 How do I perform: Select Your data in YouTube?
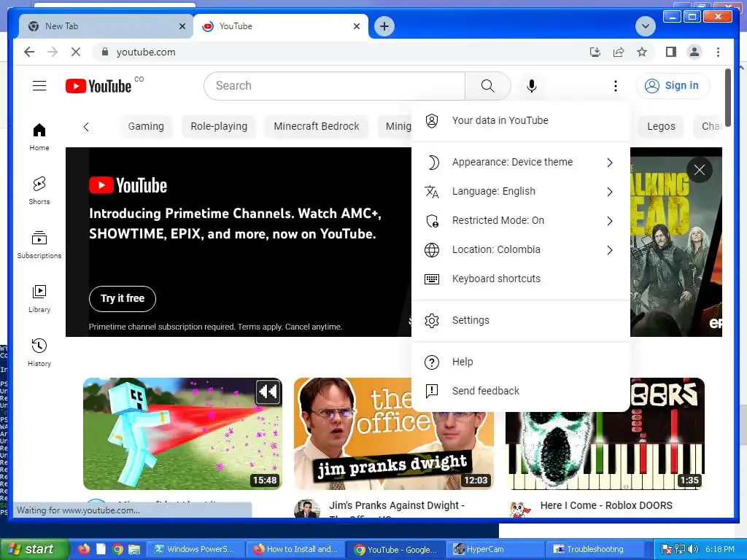(521, 120)
